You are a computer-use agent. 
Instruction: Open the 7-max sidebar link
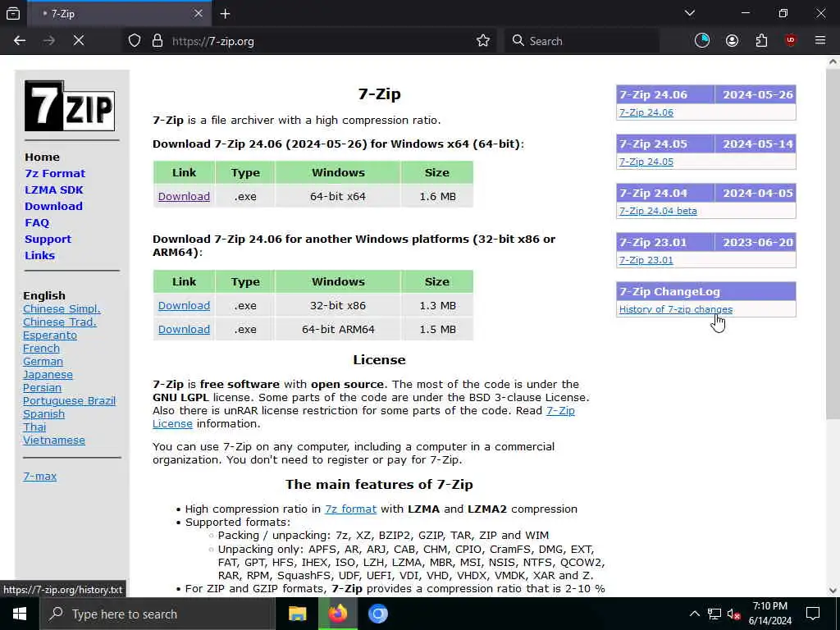[x=39, y=477]
